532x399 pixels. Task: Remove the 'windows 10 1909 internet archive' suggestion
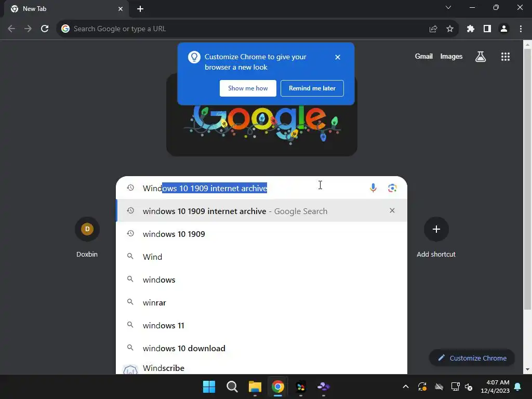point(392,211)
